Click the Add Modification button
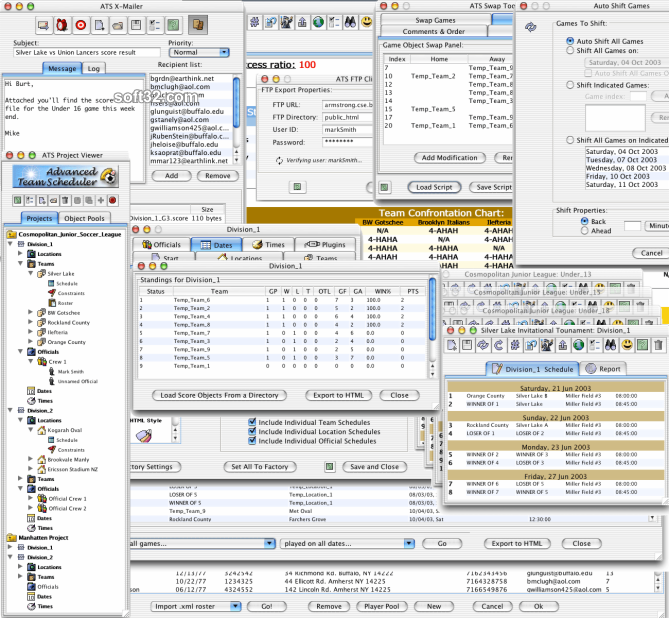This screenshot has width=669, height=618. pyautogui.click(x=450, y=157)
